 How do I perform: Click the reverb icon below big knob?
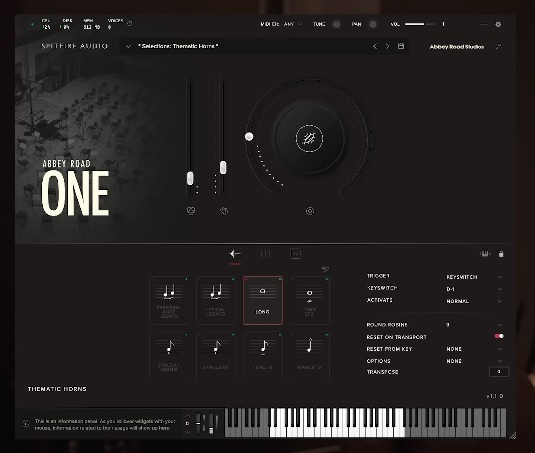310,211
